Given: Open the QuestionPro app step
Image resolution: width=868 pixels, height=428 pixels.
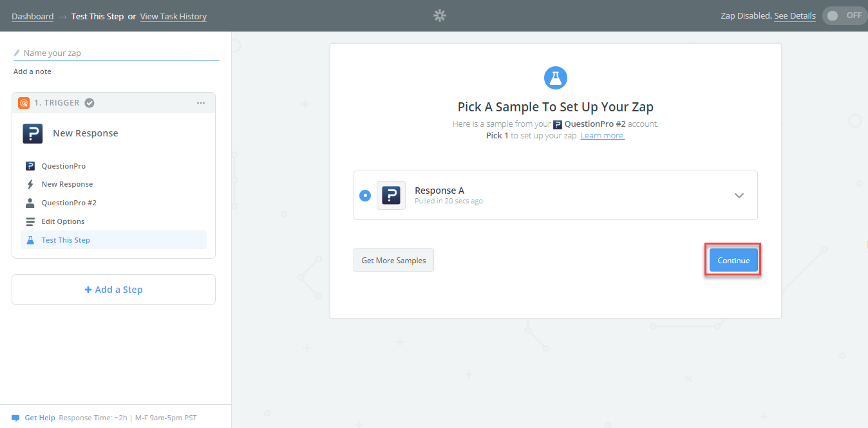Looking at the screenshot, I should (x=63, y=166).
